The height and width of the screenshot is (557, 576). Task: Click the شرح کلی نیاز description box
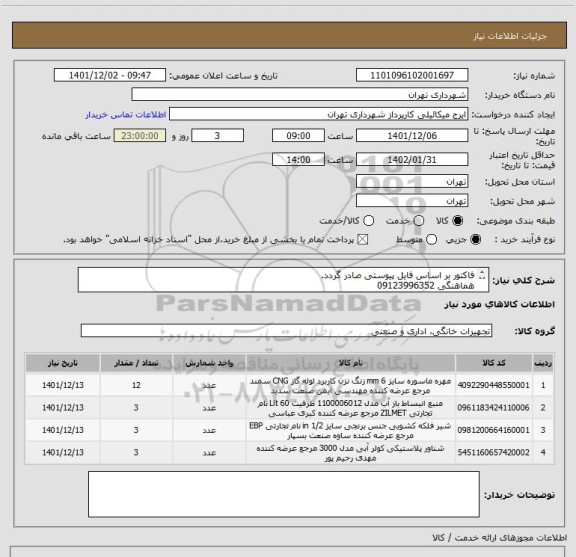click(283, 280)
